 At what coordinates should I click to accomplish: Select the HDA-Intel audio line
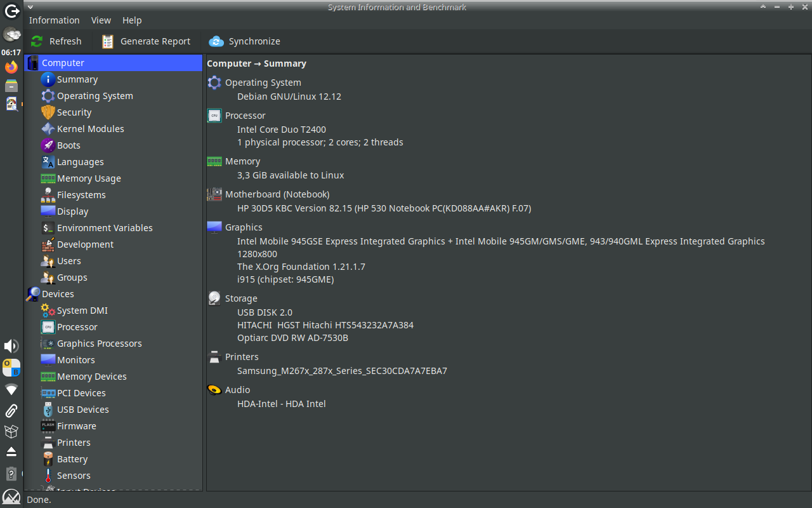(282, 404)
